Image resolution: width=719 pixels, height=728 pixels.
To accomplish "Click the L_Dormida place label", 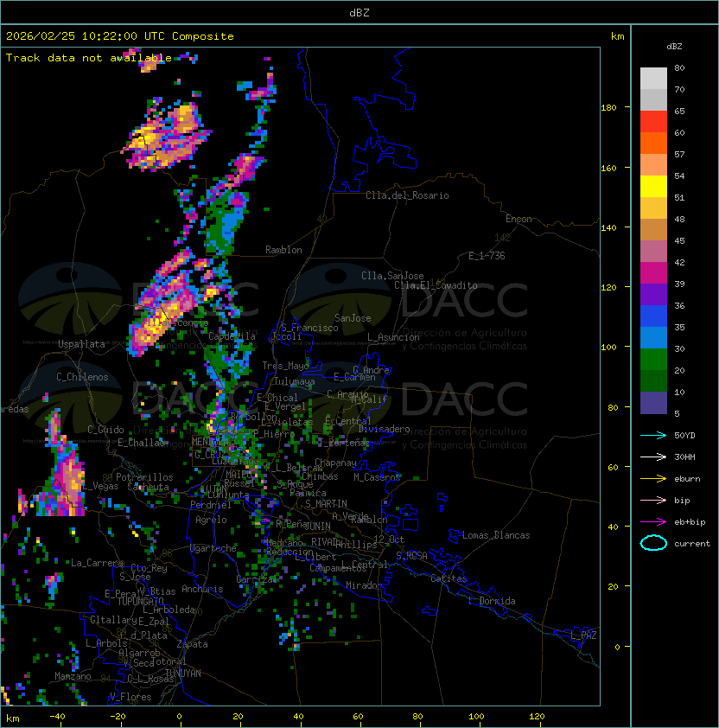I will (x=492, y=601).
